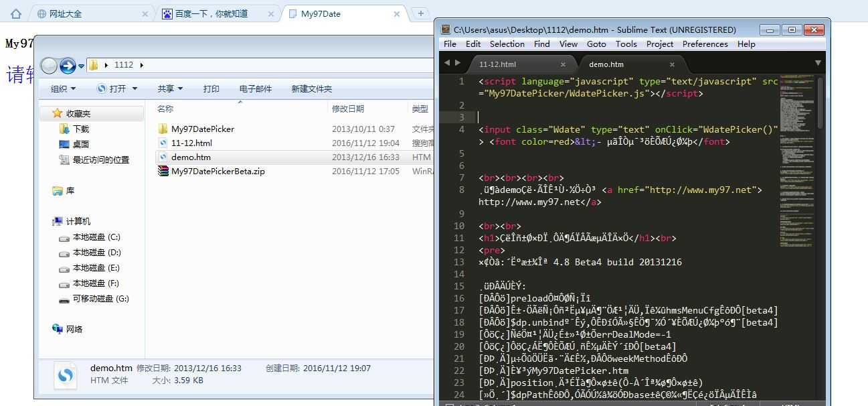Close the 百度一下 browser tab

coord(271,13)
